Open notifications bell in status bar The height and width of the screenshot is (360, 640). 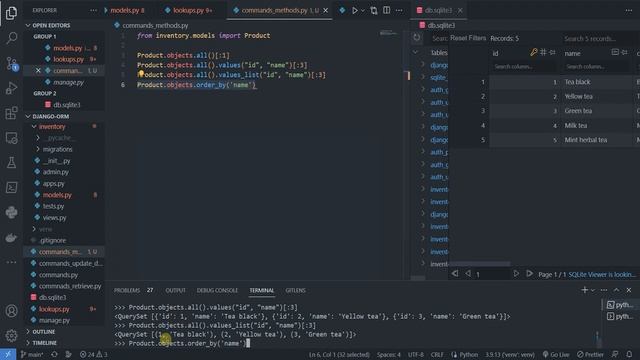[x=629, y=354]
